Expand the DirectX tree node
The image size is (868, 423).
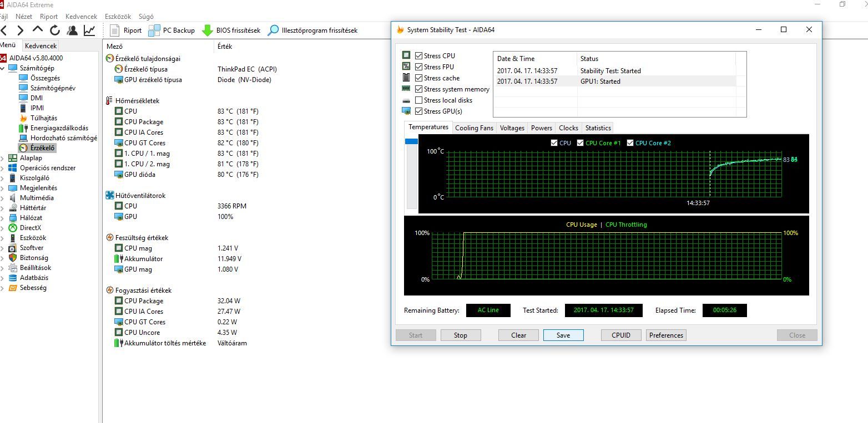pos(3,228)
